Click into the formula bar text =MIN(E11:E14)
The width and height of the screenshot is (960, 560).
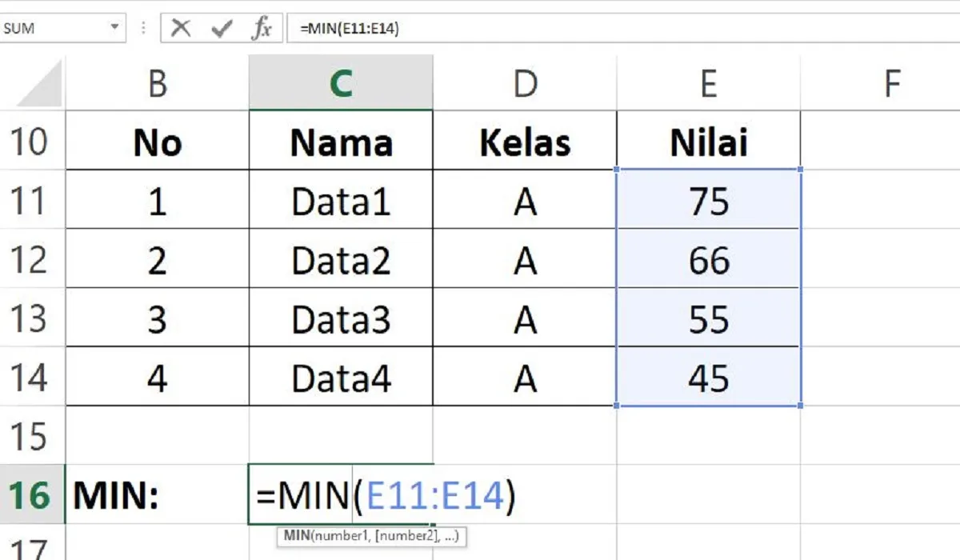[x=349, y=29]
